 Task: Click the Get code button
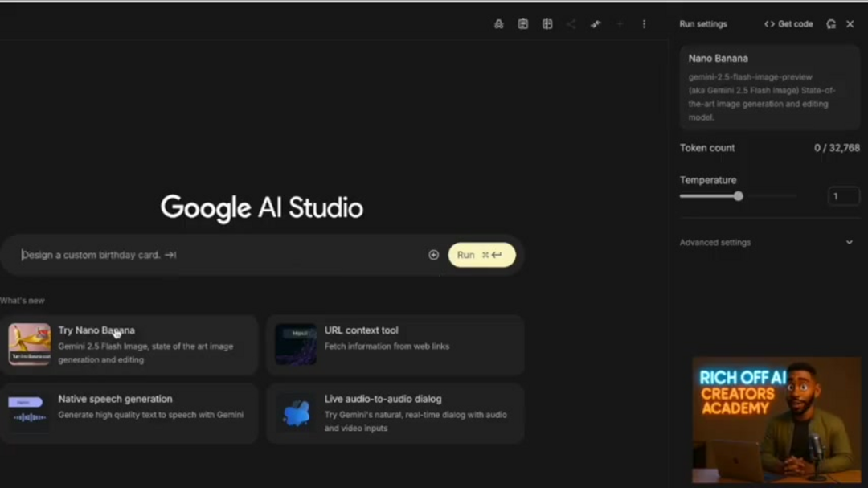coord(788,24)
